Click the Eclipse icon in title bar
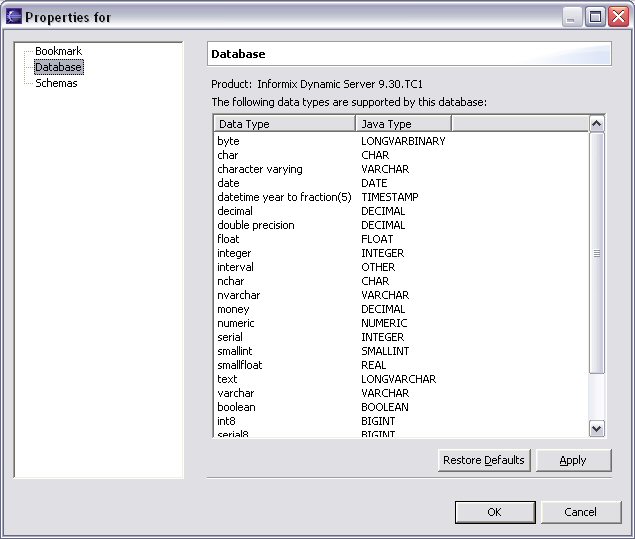 (14, 17)
